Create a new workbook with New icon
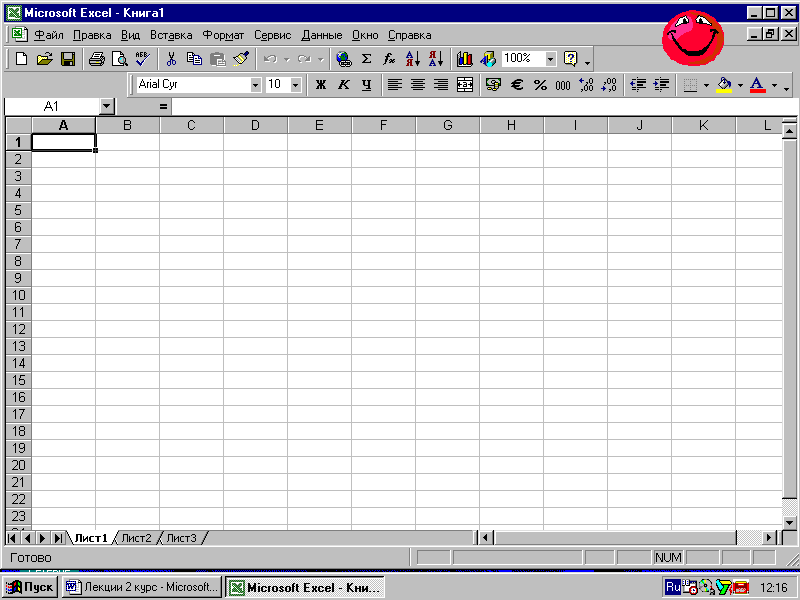Viewport: 800px width, 600px height. pos(21,59)
